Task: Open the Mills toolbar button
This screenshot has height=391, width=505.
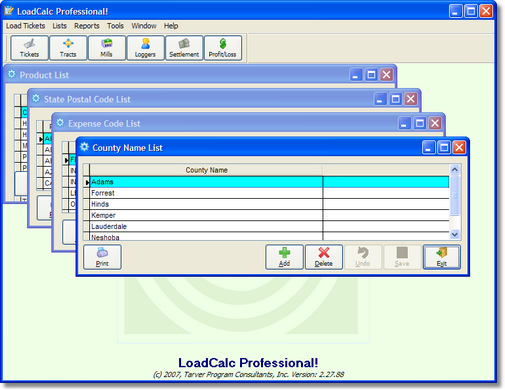Action: click(107, 48)
